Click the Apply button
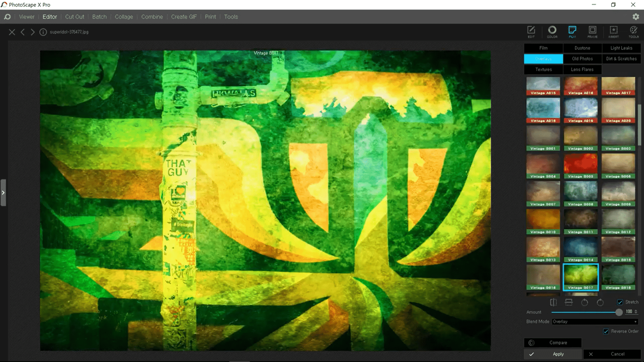 (x=553, y=354)
